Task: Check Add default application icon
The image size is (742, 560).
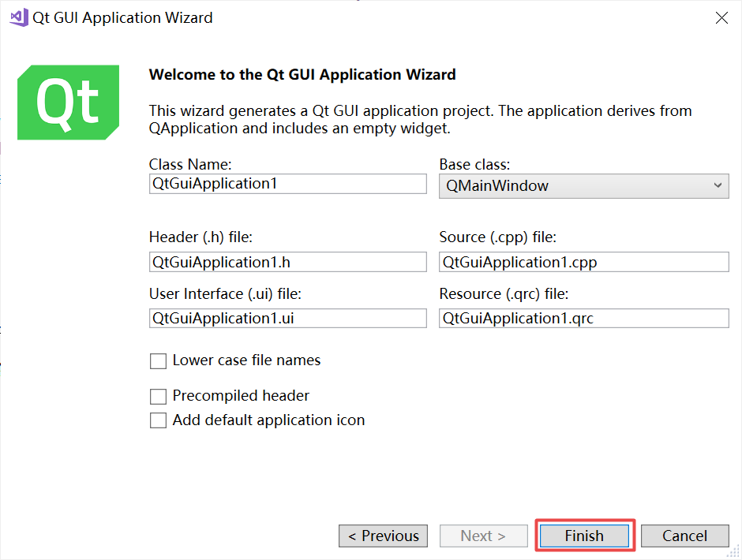Action: [x=158, y=420]
